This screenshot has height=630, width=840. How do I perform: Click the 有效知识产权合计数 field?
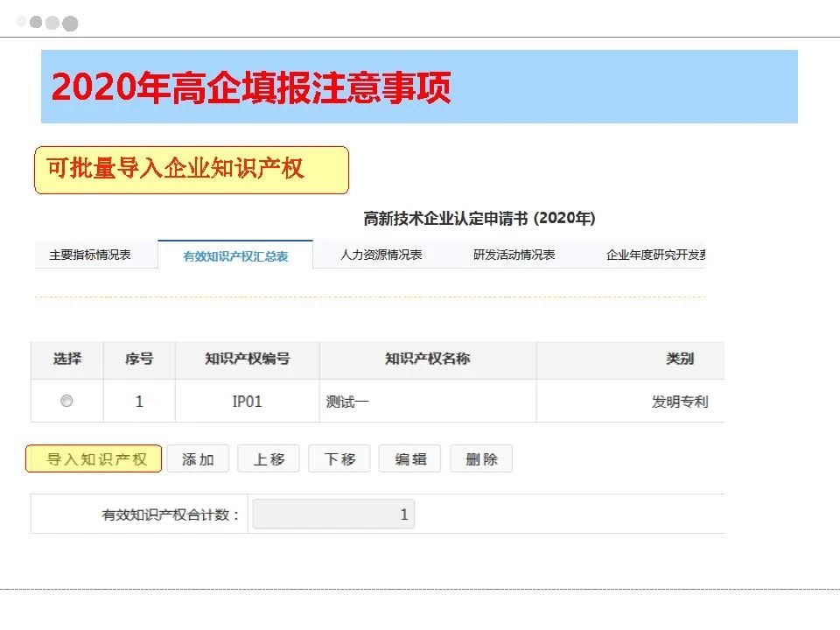[x=333, y=514]
